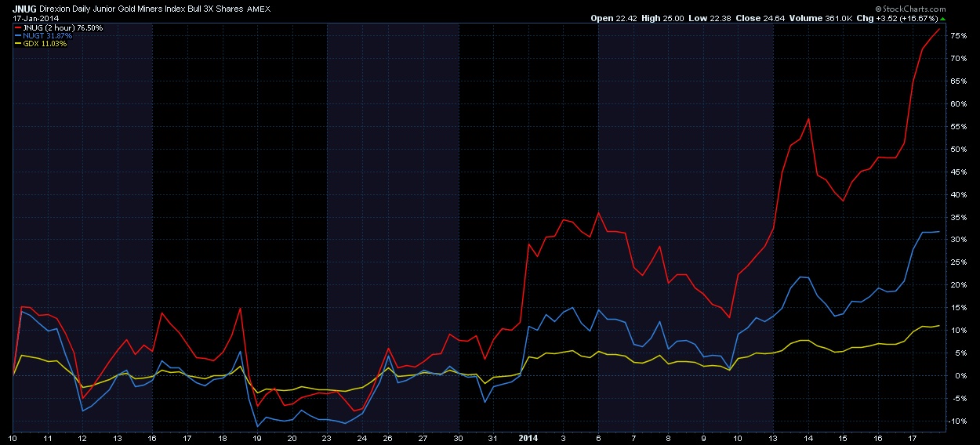Viewport: 980px width, 445px height.
Task: Click the 35% y-axis label
Action: pyautogui.click(x=958, y=218)
